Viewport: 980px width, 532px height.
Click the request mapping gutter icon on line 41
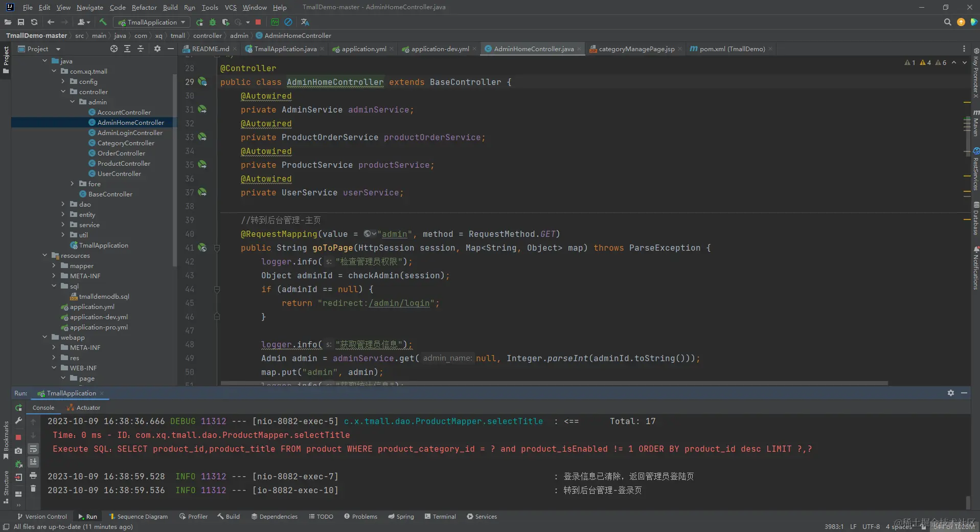point(202,247)
